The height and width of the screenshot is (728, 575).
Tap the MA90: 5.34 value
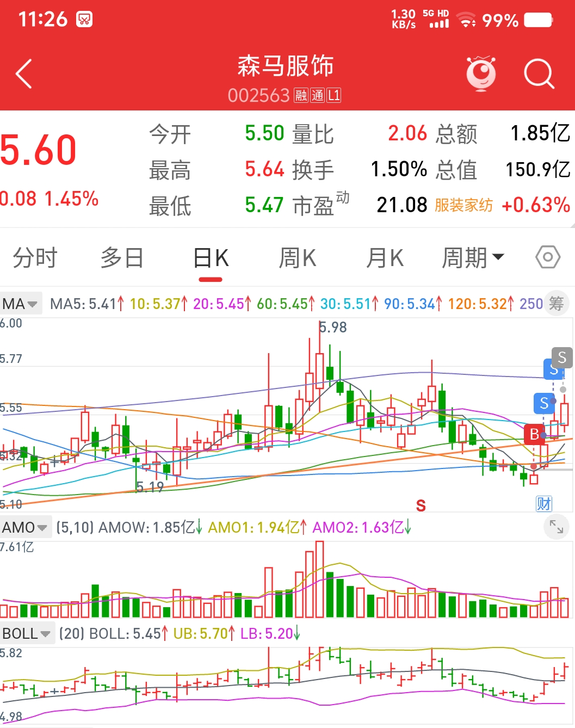pos(413,304)
